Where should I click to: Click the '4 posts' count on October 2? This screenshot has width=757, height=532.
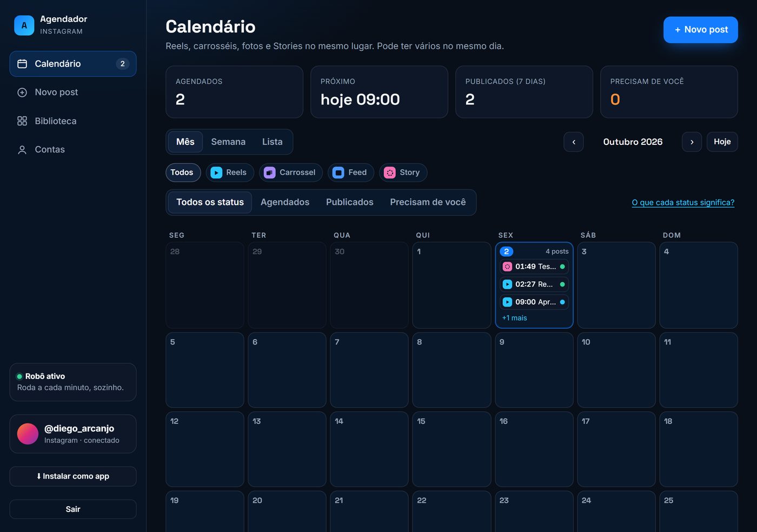coord(557,251)
